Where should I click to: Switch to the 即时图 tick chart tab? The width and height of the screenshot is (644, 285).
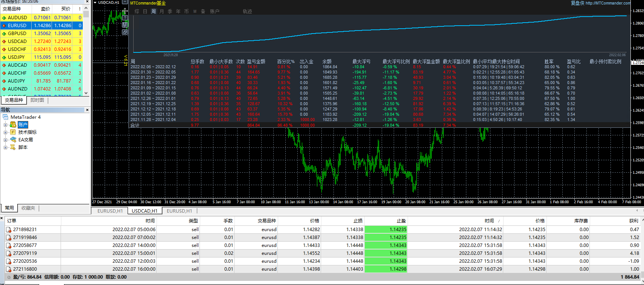pyautogui.click(x=37, y=100)
